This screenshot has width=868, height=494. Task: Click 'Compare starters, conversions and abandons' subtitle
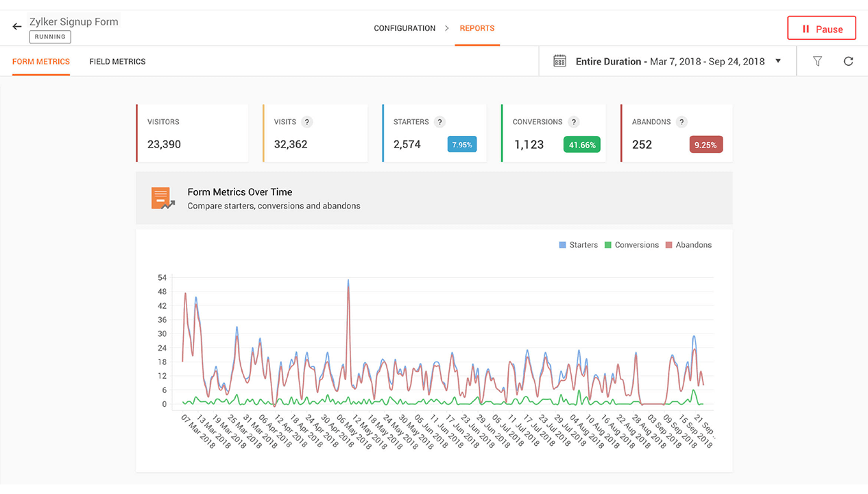coord(274,206)
